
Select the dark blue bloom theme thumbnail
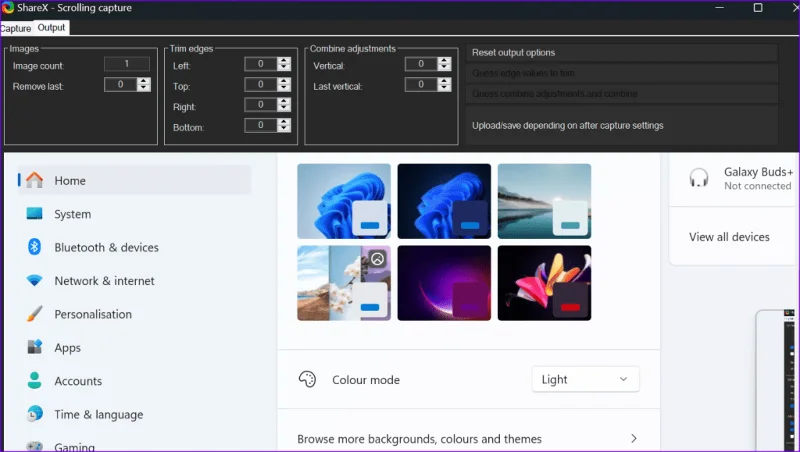[x=444, y=201]
